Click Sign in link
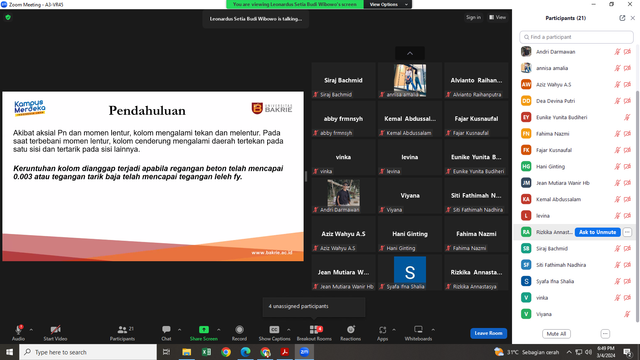This screenshot has width=640, height=360. pos(473,18)
